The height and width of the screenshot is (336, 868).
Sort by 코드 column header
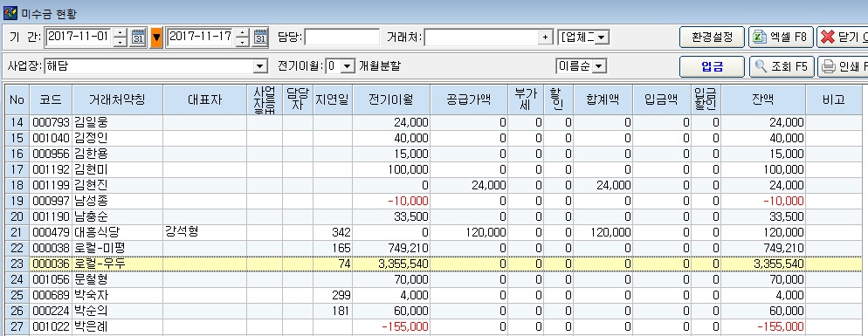point(51,99)
